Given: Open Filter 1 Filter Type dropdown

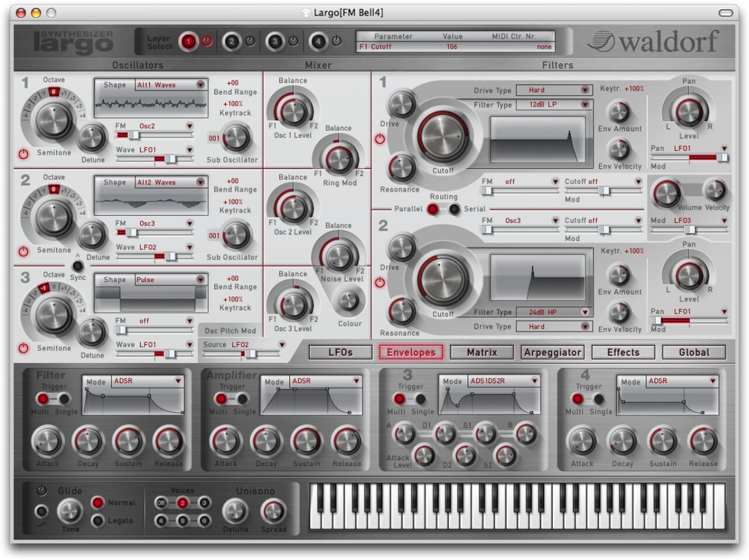Looking at the screenshot, I should coord(554,104).
